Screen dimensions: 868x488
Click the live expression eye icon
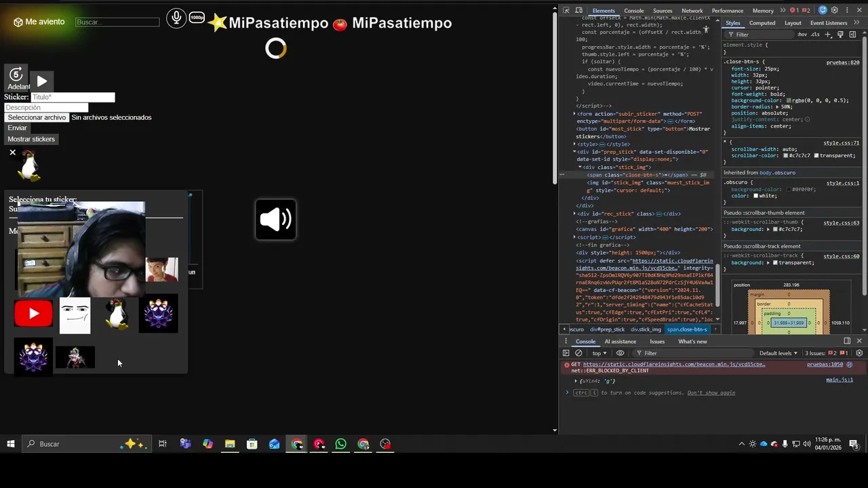coord(620,353)
